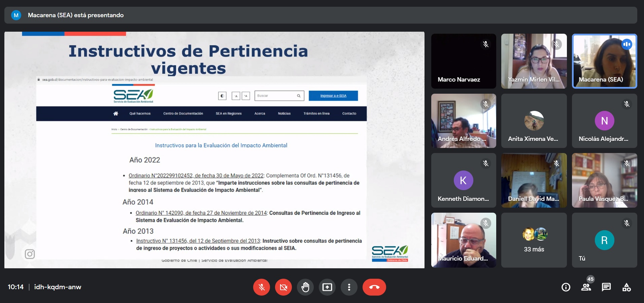Open the activities panel
The height and width of the screenshot is (303, 644).
pos(626,287)
